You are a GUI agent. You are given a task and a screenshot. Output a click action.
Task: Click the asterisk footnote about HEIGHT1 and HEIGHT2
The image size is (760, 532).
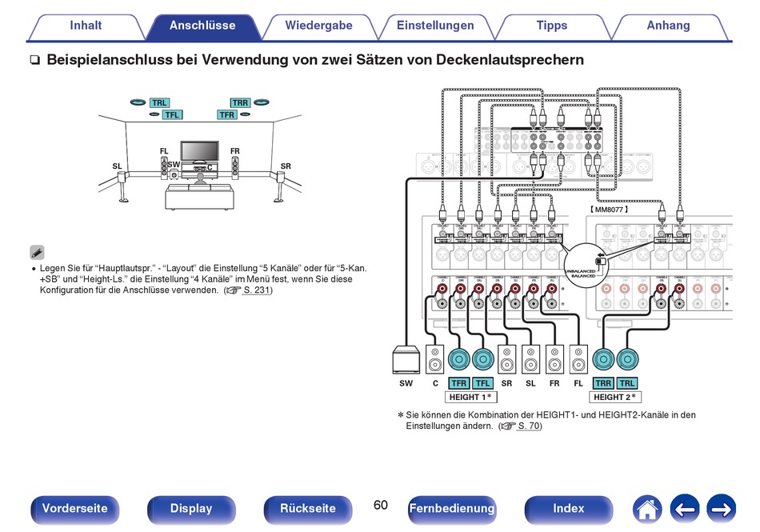[x=546, y=421]
